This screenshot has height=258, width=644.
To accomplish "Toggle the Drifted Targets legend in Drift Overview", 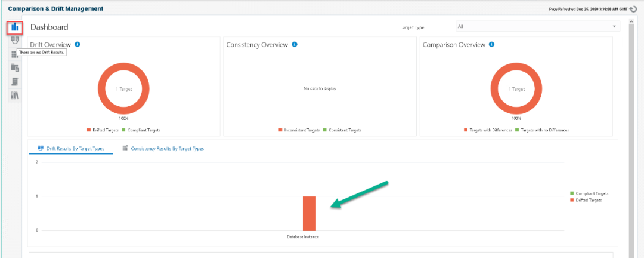I will [x=103, y=130].
